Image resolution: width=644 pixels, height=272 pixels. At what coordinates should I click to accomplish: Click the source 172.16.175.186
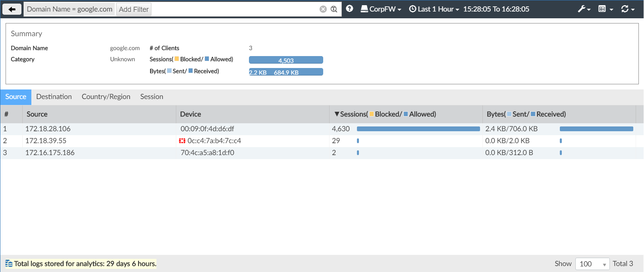tap(50, 153)
